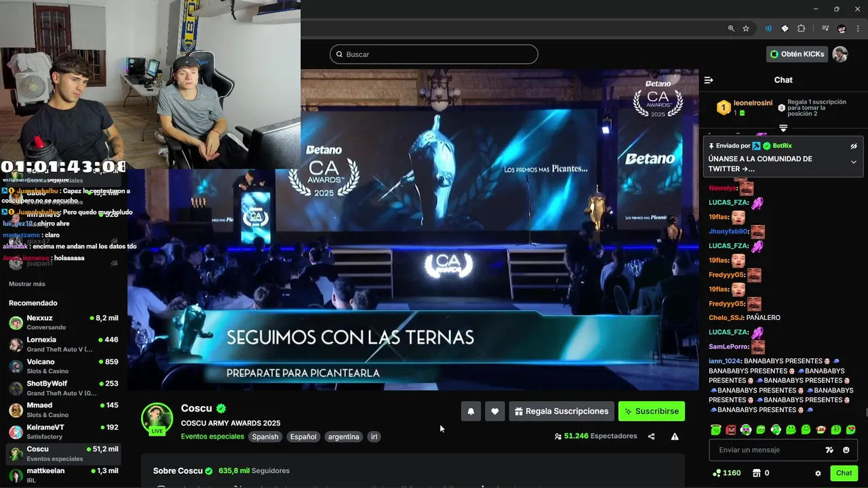Image resolution: width=868 pixels, height=488 pixels.
Task: Open the browser media control icon
Action: click(825, 28)
